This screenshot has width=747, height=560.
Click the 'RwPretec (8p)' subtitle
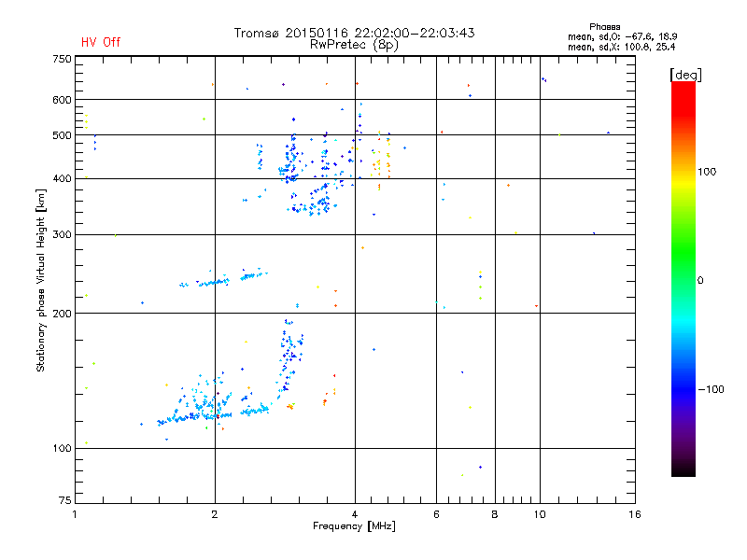pyautogui.click(x=354, y=45)
